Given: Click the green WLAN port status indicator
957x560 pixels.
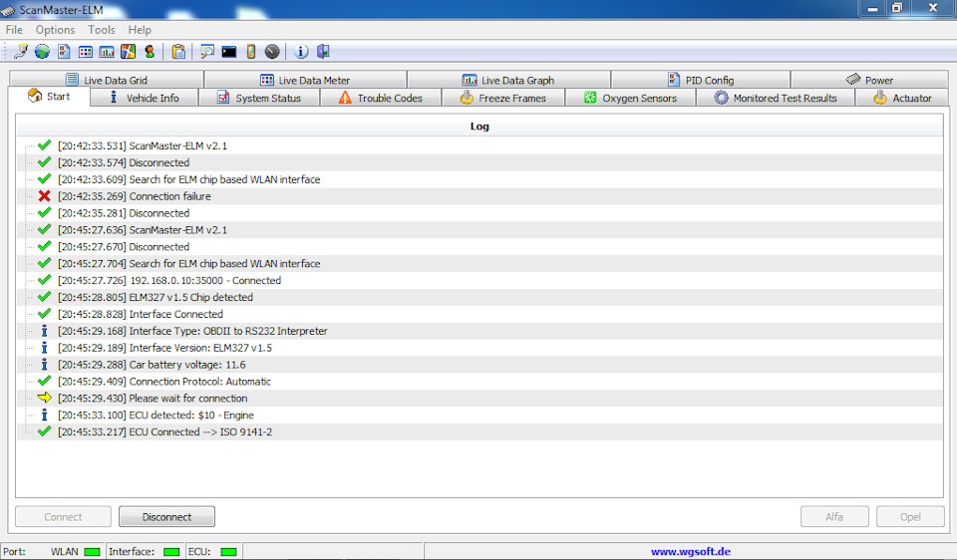Looking at the screenshot, I should pyautogui.click(x=92, y=551).
